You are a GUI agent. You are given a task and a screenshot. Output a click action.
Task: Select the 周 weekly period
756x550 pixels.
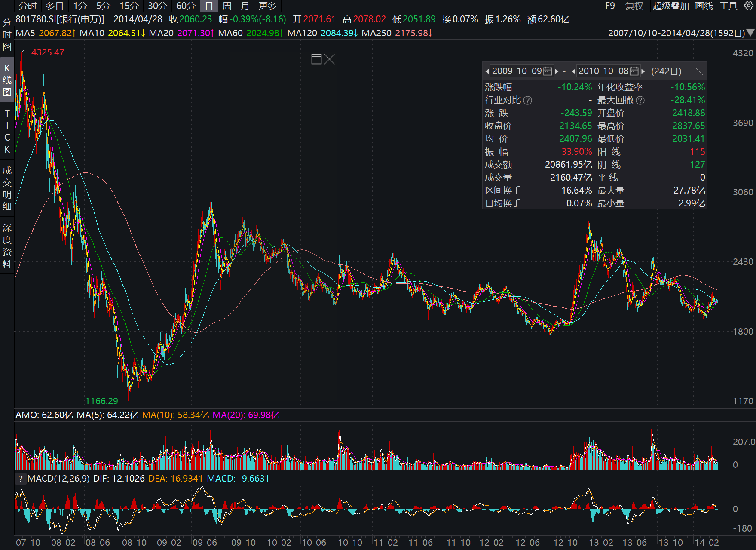(x=227, y=6)
